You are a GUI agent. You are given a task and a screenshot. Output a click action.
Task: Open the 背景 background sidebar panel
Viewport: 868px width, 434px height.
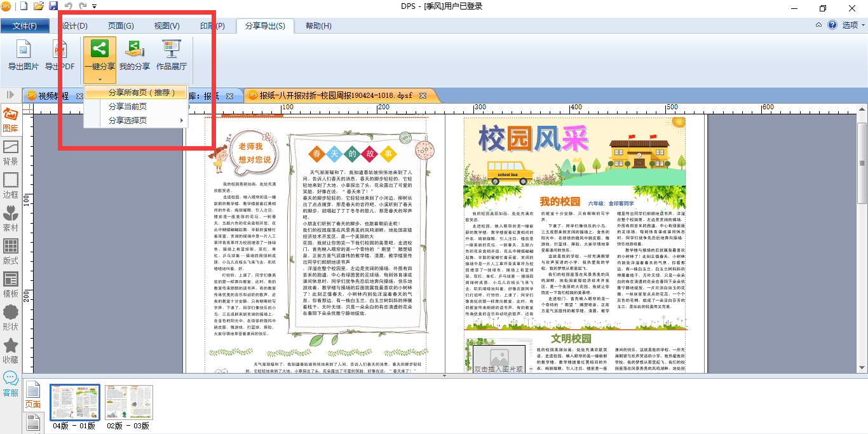coord(11,153)
